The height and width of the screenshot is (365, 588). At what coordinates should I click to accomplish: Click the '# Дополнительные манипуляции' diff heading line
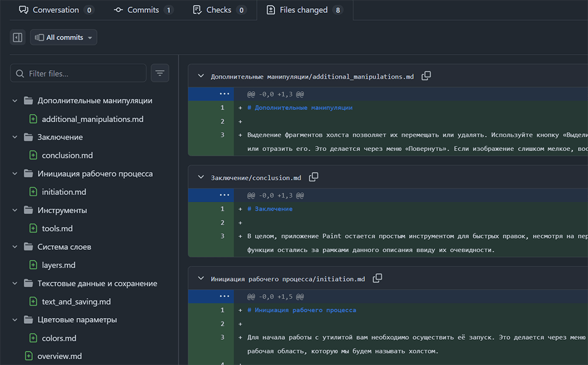pos(300,108)
